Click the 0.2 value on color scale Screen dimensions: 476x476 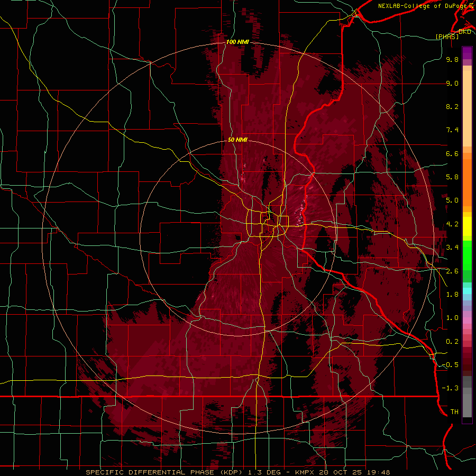tap(452, 342)
